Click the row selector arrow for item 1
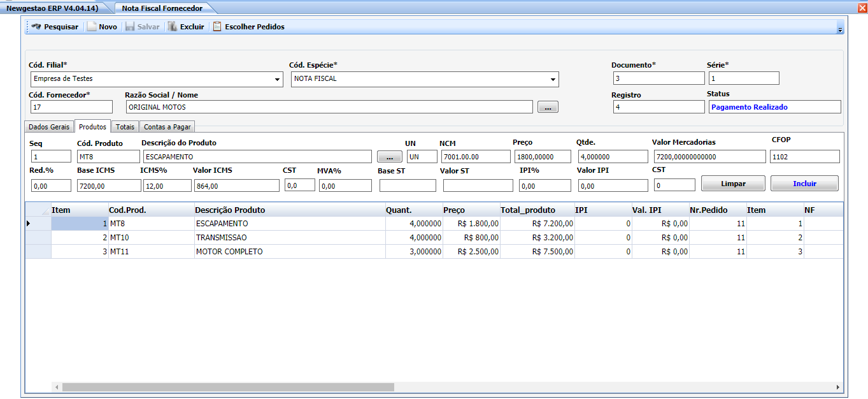The image size is (868, 399). 38,224
